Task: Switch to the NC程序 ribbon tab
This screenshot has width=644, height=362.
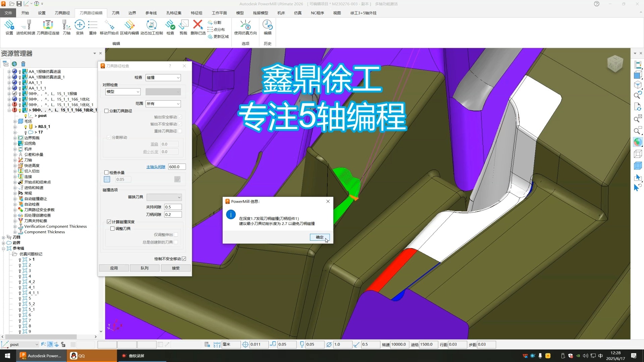Action: (x=317, y=13)
